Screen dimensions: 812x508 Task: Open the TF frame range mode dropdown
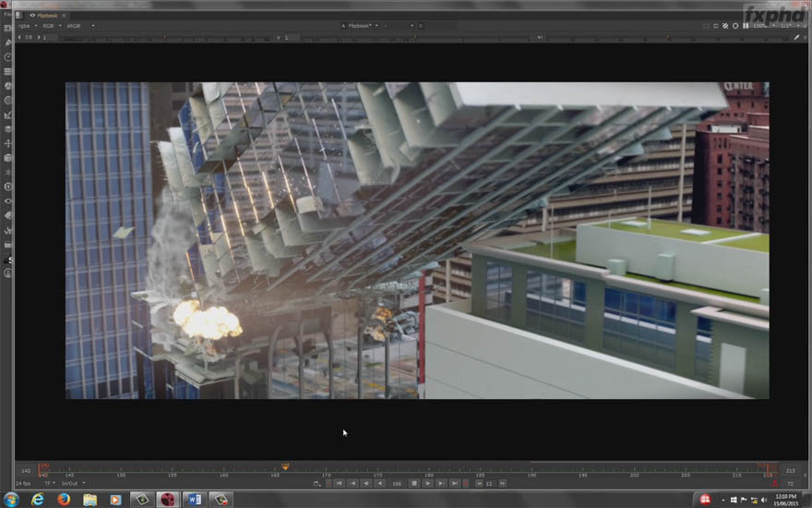(50, 484)
